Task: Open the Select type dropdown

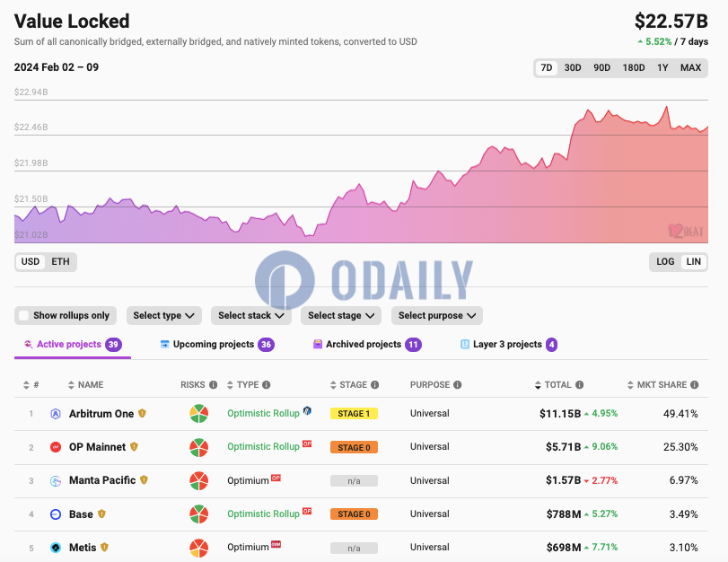Action: pyautogui.click(x=164, y=315)
